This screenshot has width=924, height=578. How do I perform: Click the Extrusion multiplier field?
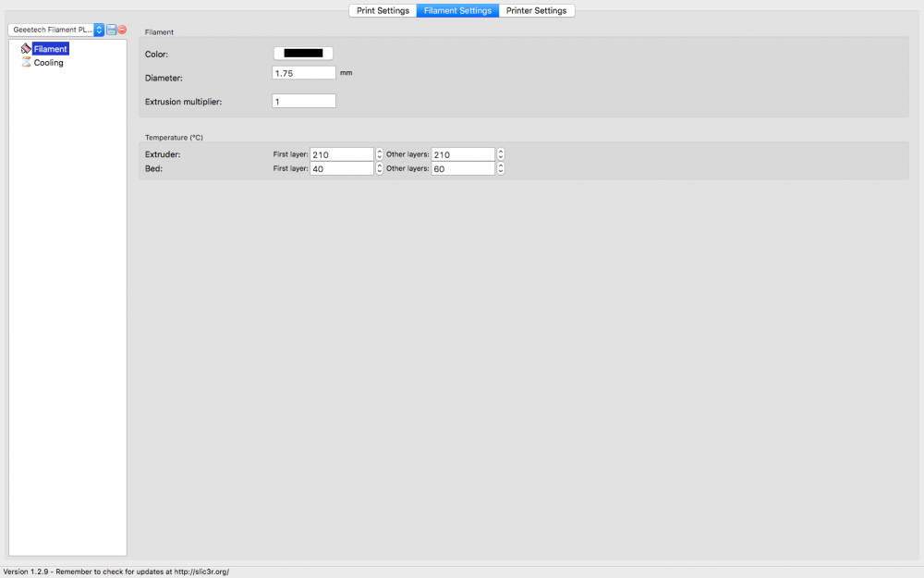pos(304,101)
